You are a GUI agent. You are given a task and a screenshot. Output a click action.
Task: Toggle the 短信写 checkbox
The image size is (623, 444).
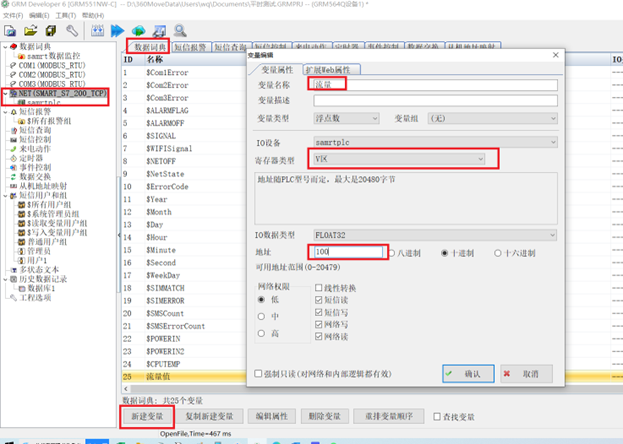[x=319, y=312]
